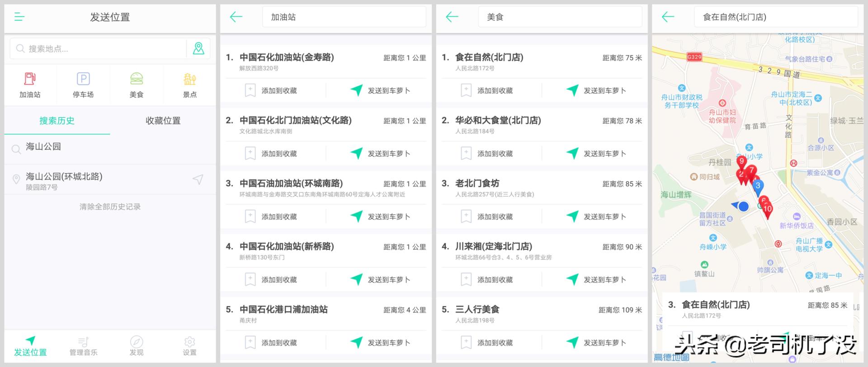This screenshot has height=367, width=868.
Task: Tap send arrow for 中国石化港口浦加油站
Action: [x=356, y=343]
